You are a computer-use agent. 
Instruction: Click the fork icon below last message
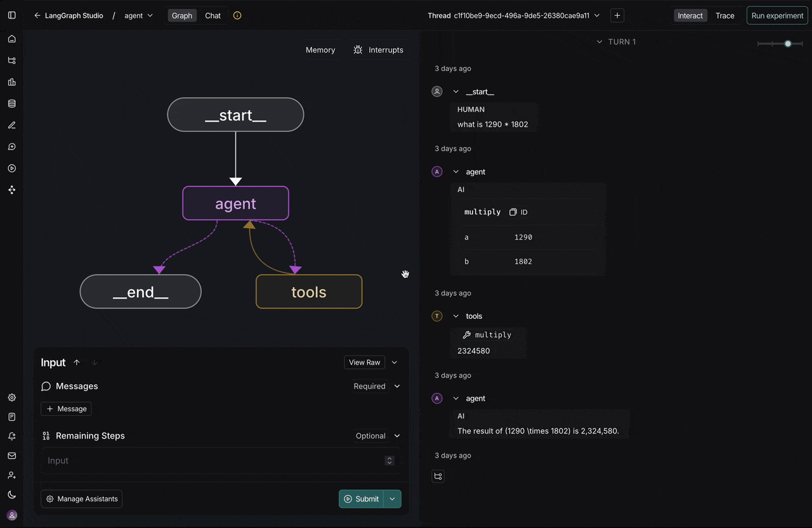[x=438, y=476]
